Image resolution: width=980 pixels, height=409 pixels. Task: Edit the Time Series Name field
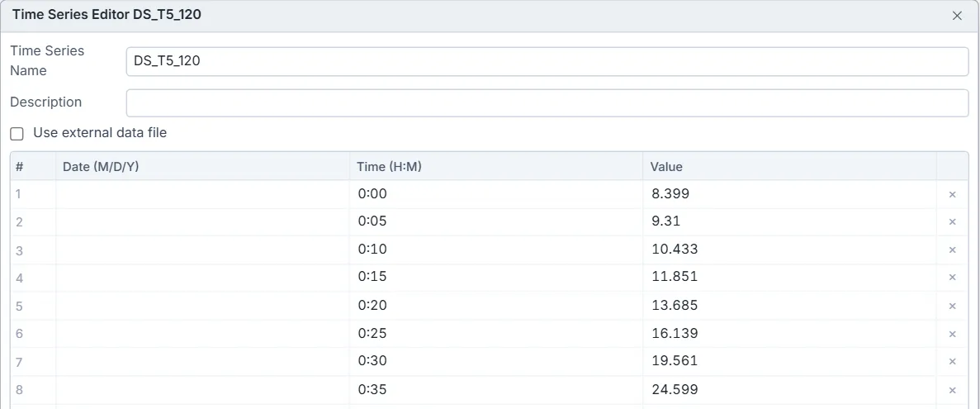pyautogui.click(x=547, y=61)
